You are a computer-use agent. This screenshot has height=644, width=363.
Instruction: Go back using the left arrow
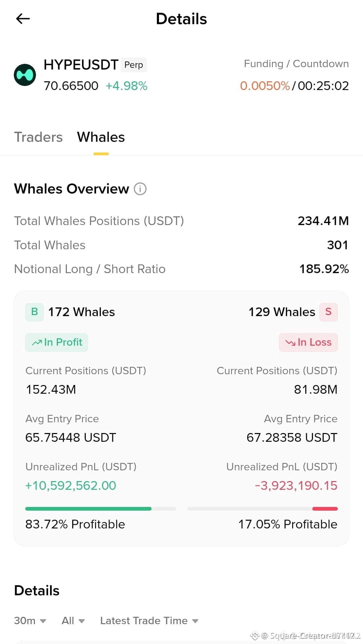pyautogui.click(x=23, y=19)
